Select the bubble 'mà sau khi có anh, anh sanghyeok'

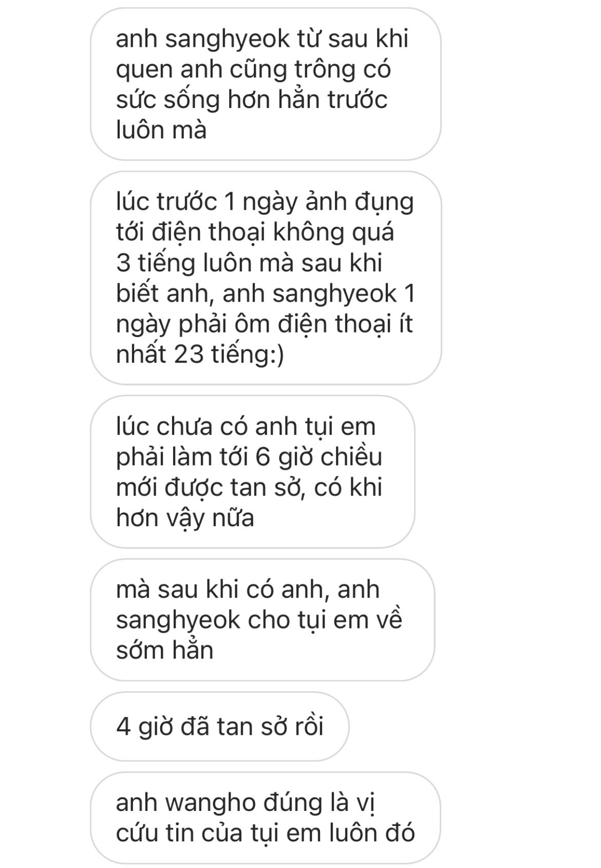tap(262, 620)
